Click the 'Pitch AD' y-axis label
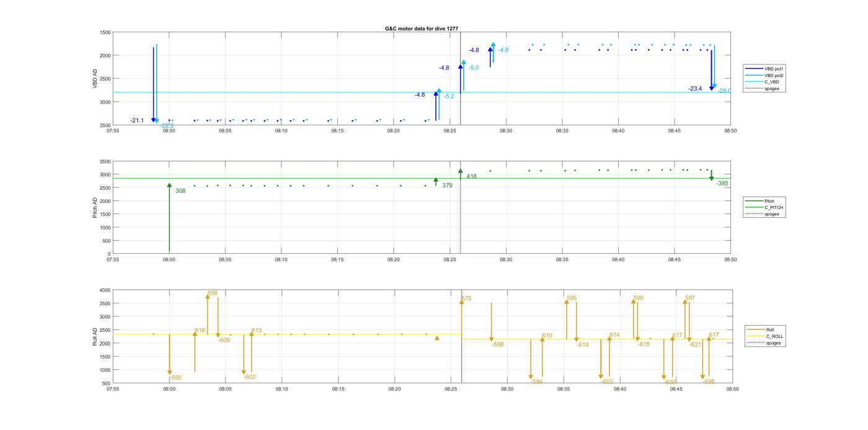The width and height of the screenshot is (868, 430). pyautogui.click(x=95, y=208)
